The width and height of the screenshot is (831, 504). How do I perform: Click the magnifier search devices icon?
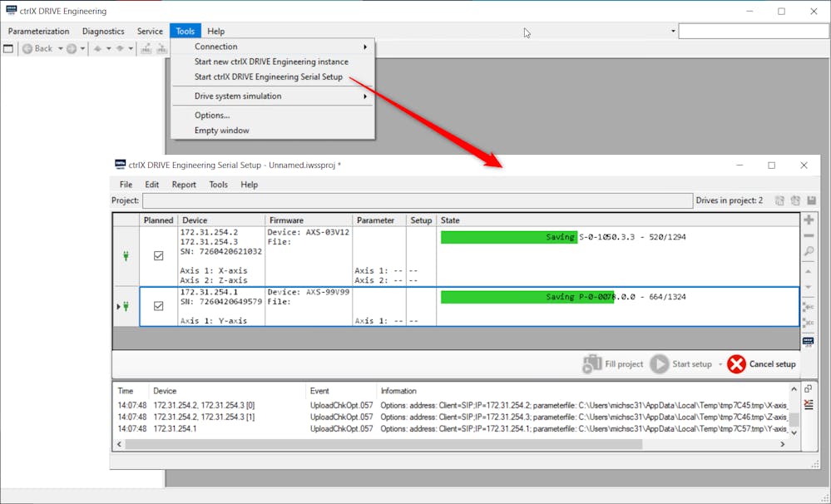(808, 252)
